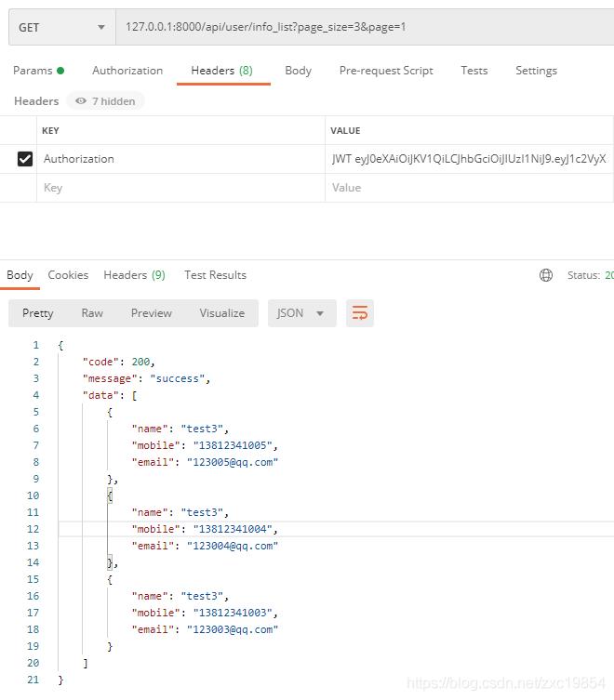
Task: Switch to Preview response view
Action: click(151, 313)
